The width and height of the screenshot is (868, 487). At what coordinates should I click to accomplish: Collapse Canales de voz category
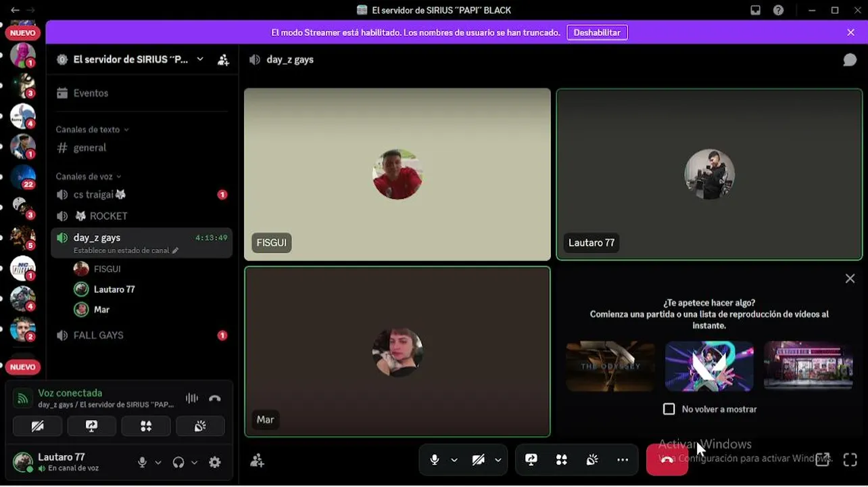click(x=89, y=177)
